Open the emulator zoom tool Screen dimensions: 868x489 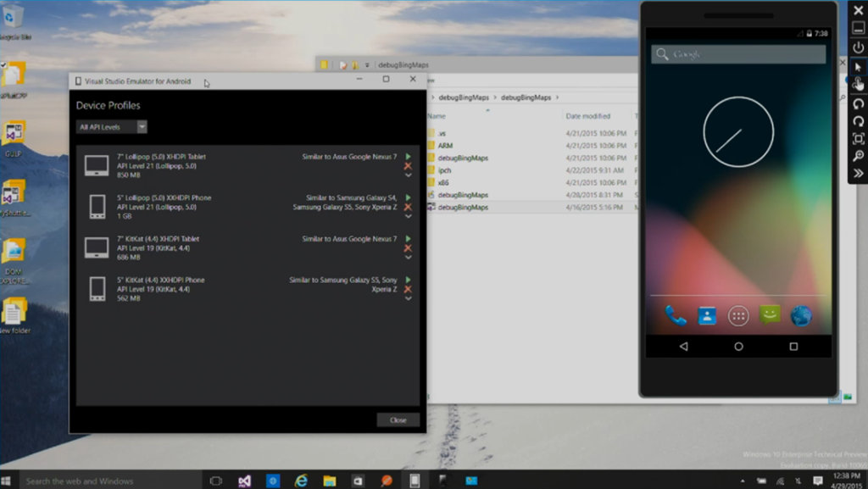[x=858, y=156]
